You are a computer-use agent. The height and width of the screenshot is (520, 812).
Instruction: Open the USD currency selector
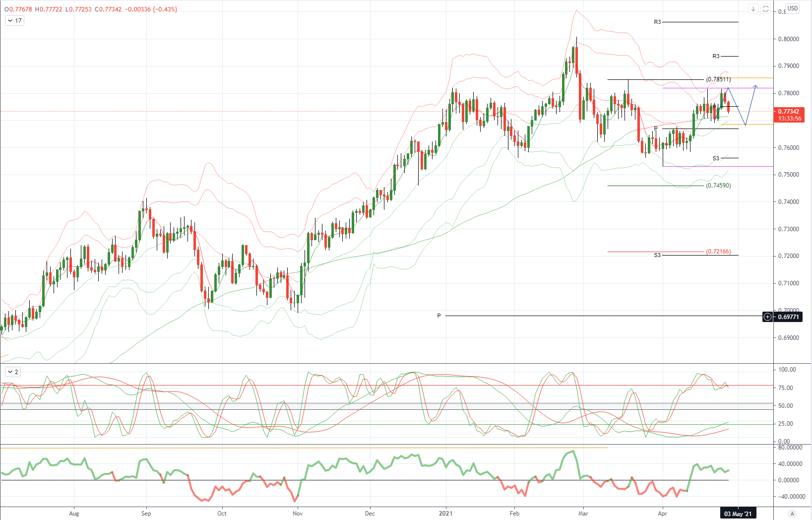click(x=793, y=8)
